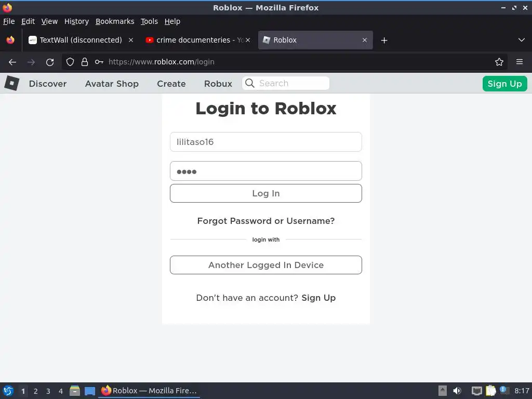Click the notification icon in system tray

click(x=504, y=391)
